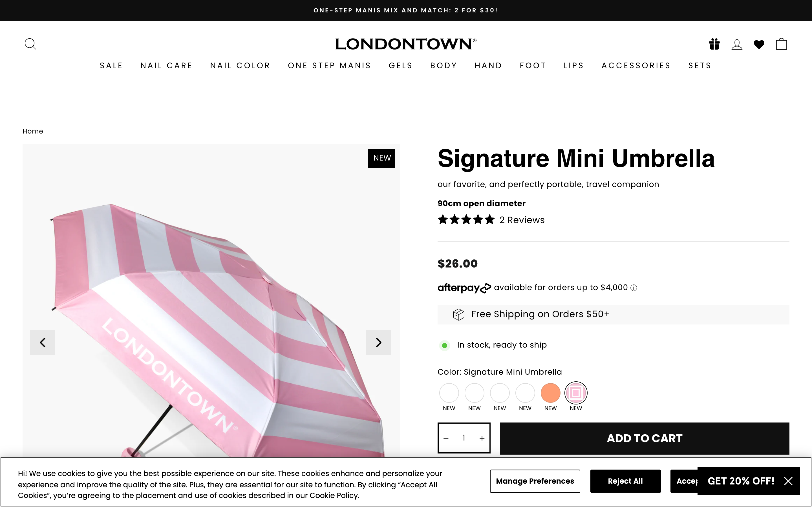This screenshot has width=812, height=507.
Task: Select the pink striped swatch
Action: [x=575, y=392]
